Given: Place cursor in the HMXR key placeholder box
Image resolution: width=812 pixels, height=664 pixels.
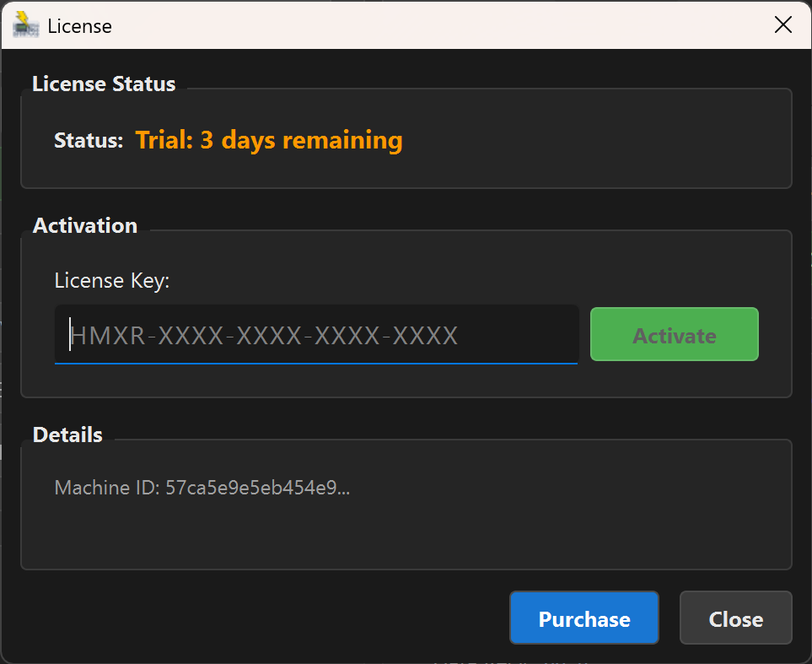Looking at the screenshot, I should point(316,334).
